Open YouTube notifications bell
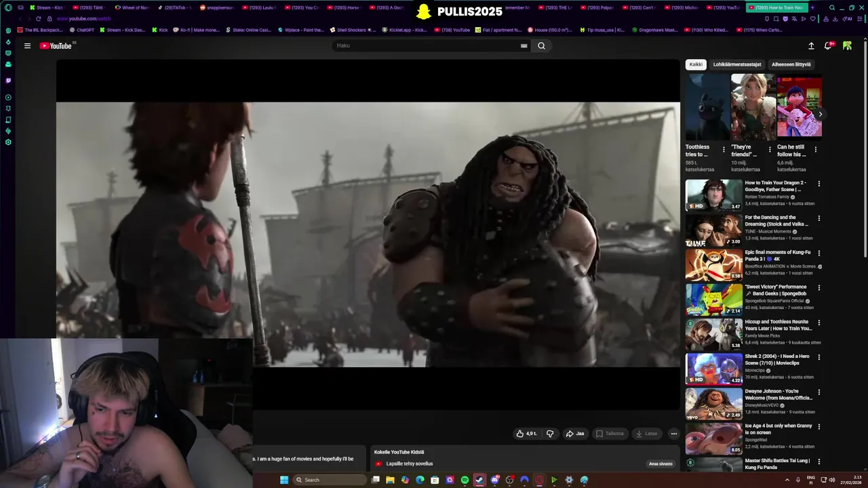This screenshot has width=868, height=488. coord(828,46)
